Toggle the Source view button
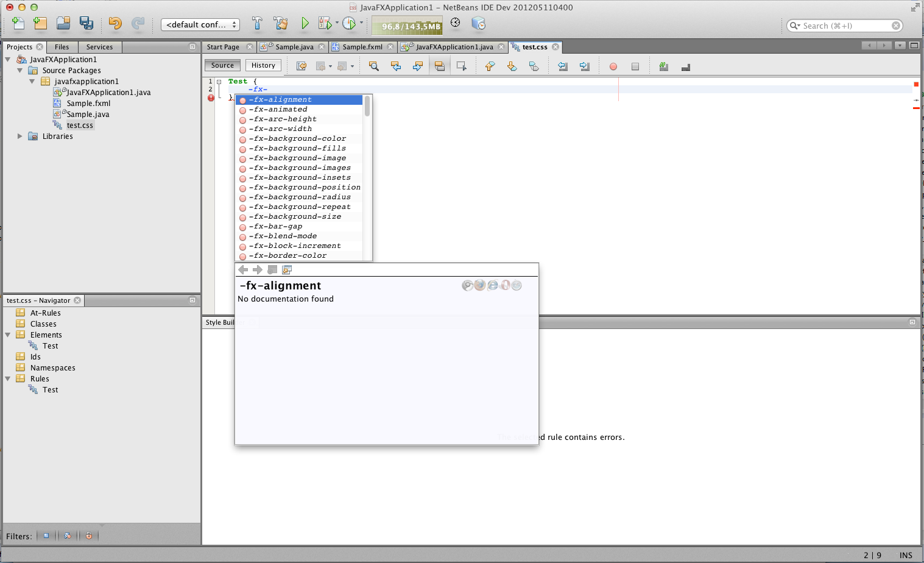The height and width of the screenshot is (563, 924). 222,65
